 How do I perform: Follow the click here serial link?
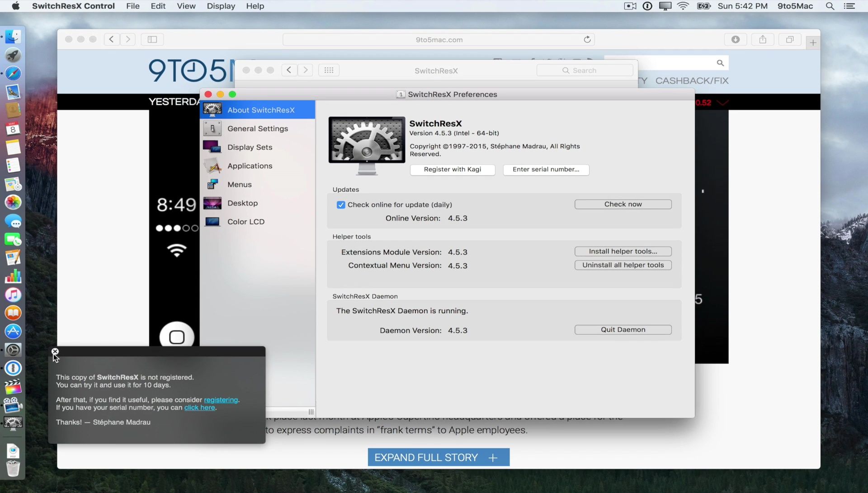click(x=199, y=408)
